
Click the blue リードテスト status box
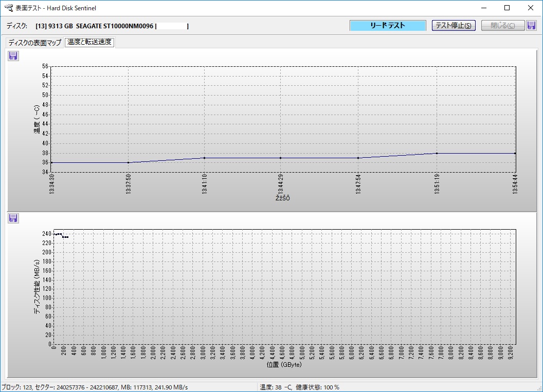point(388,26)
